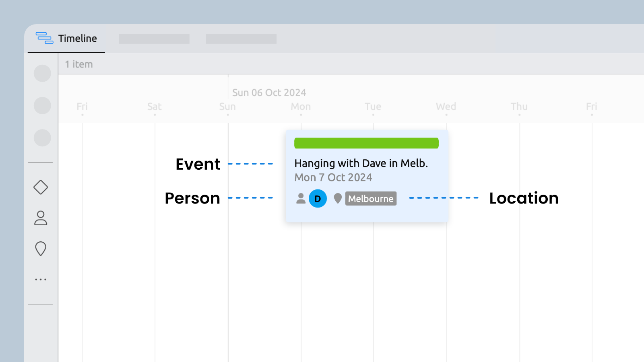Open the Timeline tab

click(66, 39)
